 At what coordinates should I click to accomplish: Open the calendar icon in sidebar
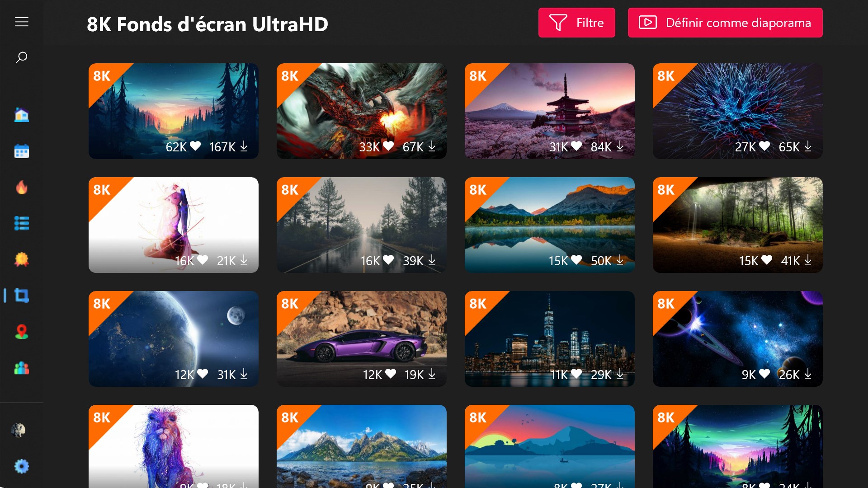click(x=22, y=151)
